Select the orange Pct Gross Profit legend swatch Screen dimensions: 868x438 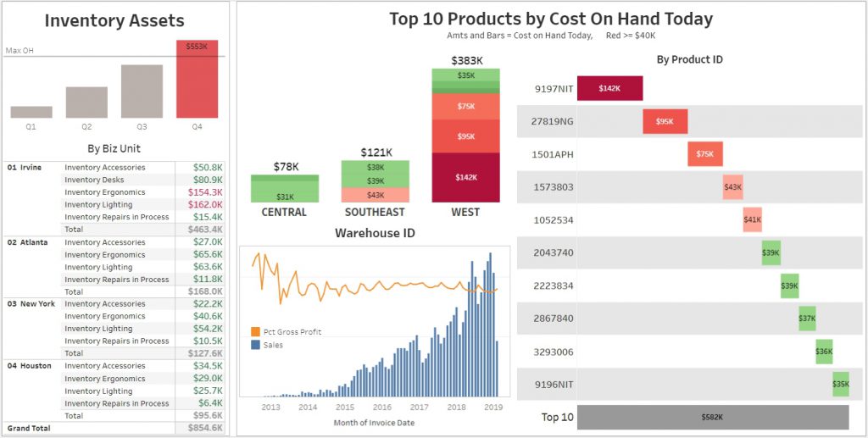click(x=255, y=332)
